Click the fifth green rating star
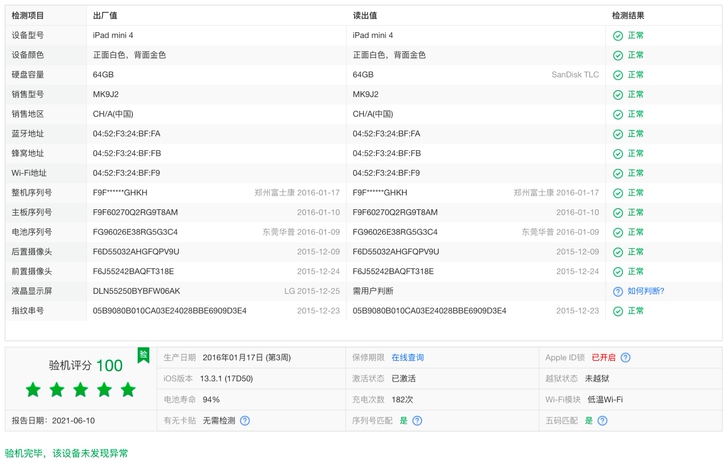The image size is (728, 466). [x=128, y=389]
